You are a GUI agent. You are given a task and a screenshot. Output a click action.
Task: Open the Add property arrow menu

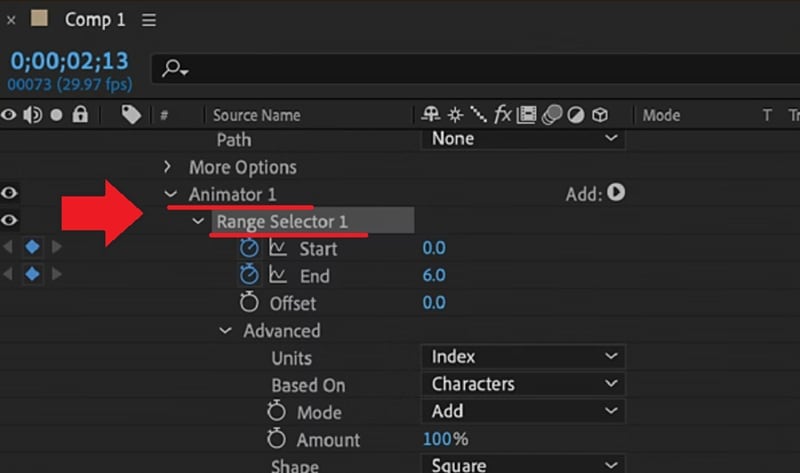(616, 192)
